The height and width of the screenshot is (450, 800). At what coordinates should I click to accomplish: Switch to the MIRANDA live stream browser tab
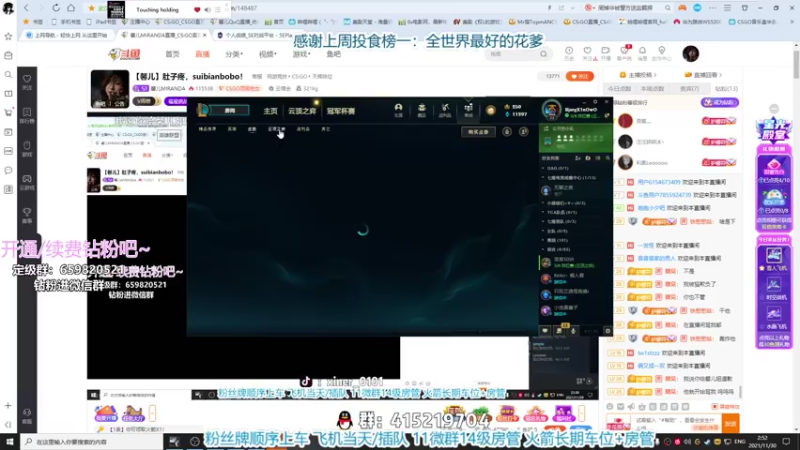click(164, 35)
